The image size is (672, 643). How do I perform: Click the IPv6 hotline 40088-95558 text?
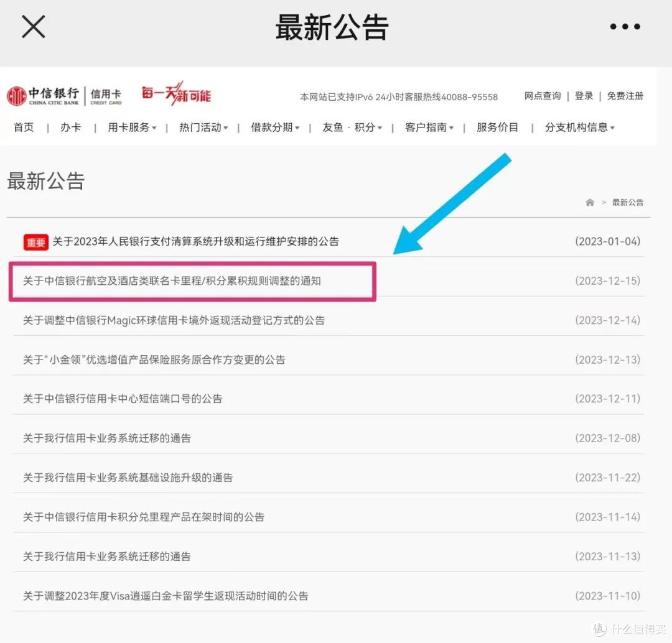pos(399,97)
